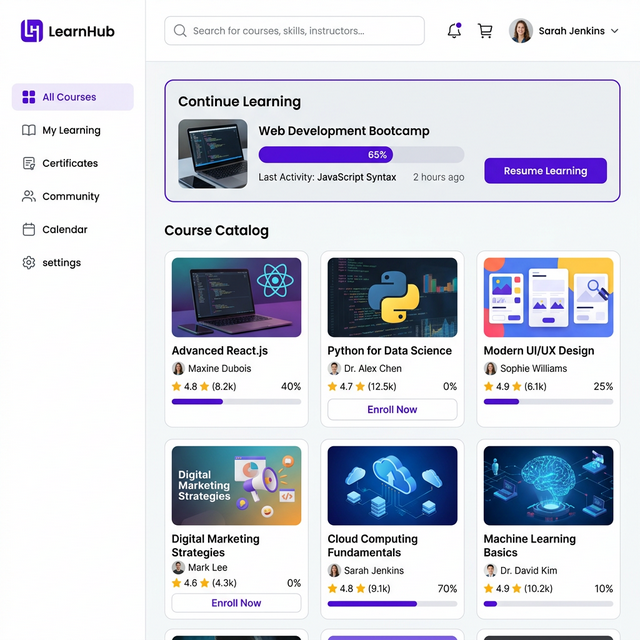
Task: Go to My Learning section
Action: tap(71, 130)
